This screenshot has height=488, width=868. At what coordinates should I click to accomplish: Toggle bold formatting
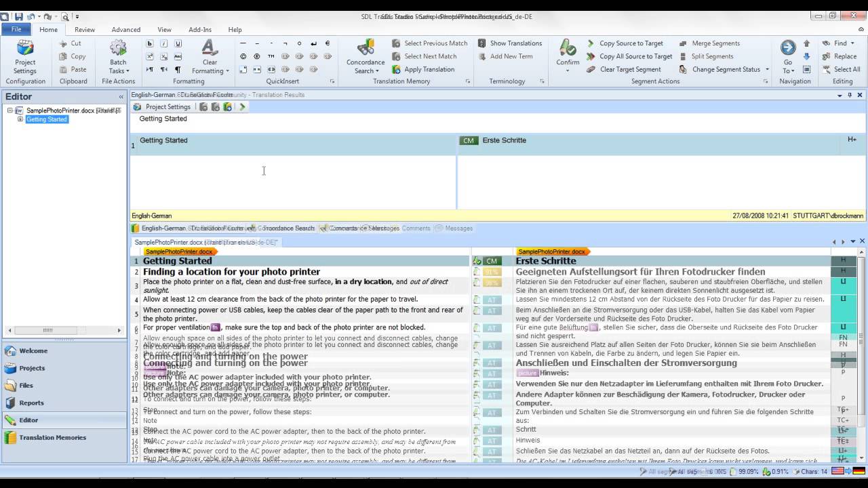[x=150, y=43]
